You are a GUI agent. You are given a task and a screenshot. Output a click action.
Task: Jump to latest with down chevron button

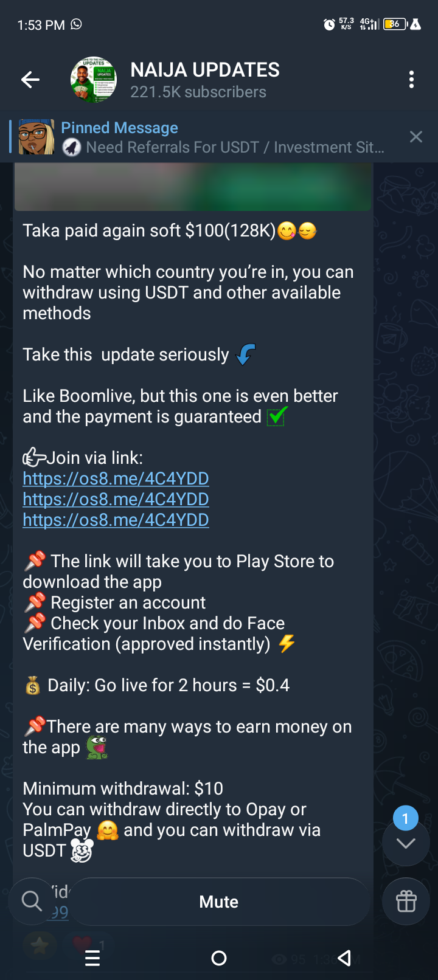[x=406, y=843]
